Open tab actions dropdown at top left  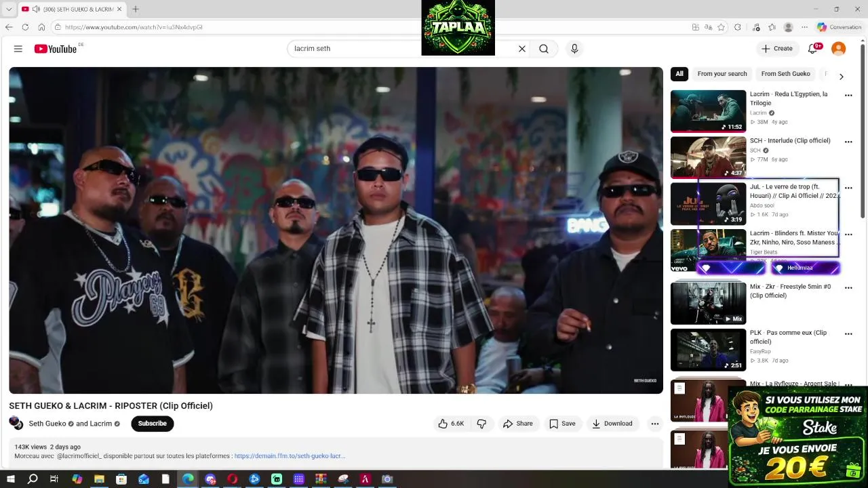[x=9, y=9]
